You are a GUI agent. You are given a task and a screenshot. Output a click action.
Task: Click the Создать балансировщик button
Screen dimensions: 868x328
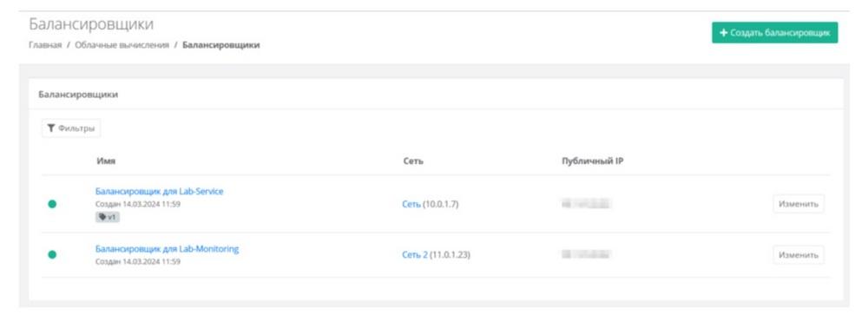[x=774, y=33]
